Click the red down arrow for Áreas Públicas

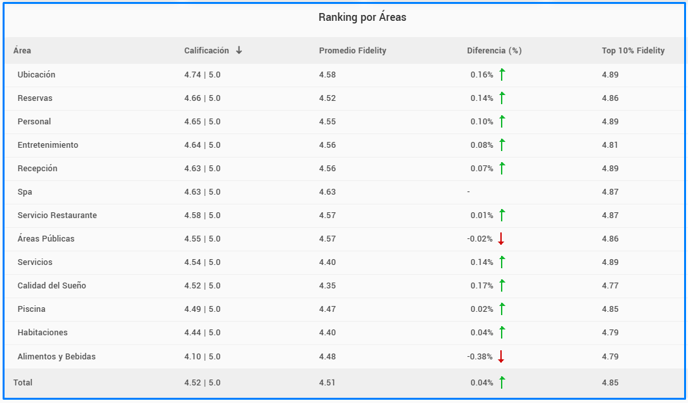pyautogui.click(x=501, y=239)
